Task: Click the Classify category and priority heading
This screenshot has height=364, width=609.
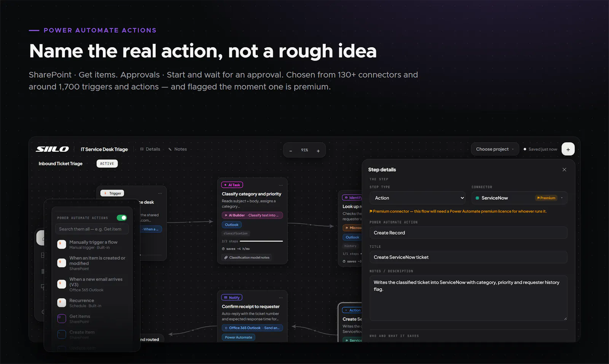Action: (x=252, y=194)
